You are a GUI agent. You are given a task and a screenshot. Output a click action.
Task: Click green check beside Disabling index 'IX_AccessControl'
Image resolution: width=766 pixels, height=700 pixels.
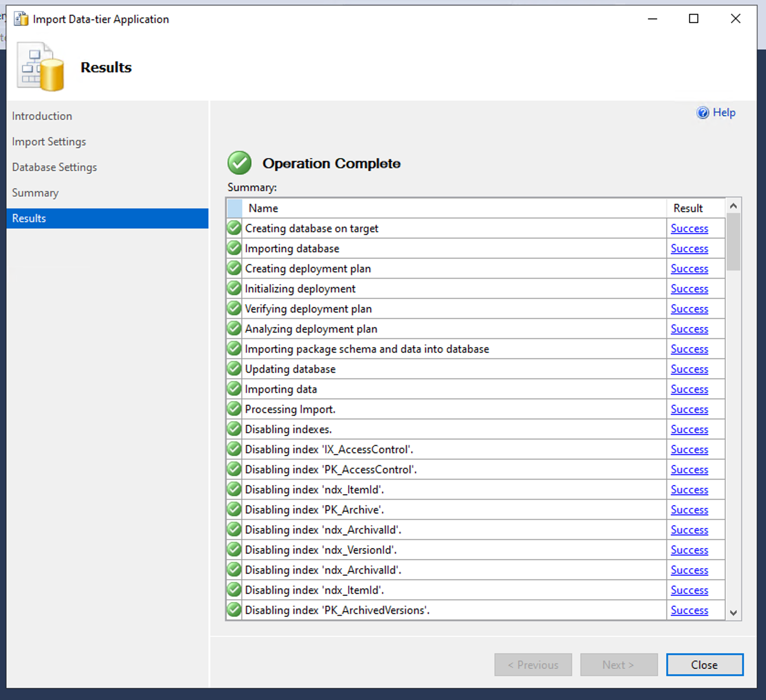[x=234, y=449]
